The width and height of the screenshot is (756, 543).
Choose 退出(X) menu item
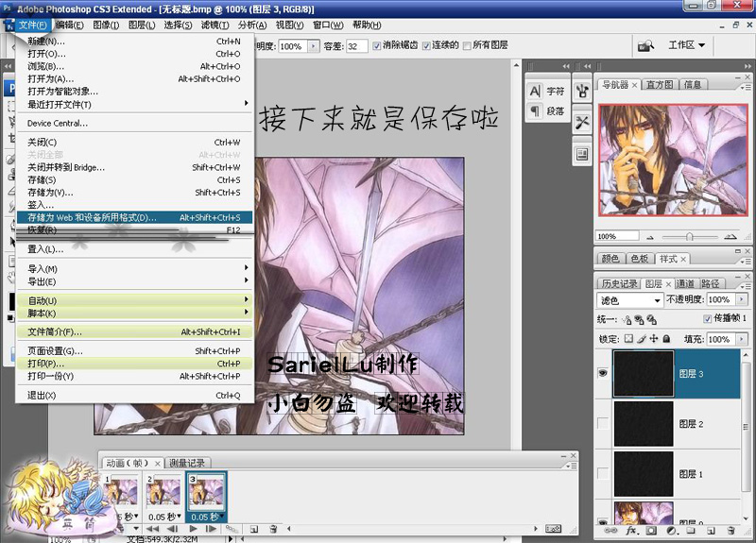coord(134,395)
